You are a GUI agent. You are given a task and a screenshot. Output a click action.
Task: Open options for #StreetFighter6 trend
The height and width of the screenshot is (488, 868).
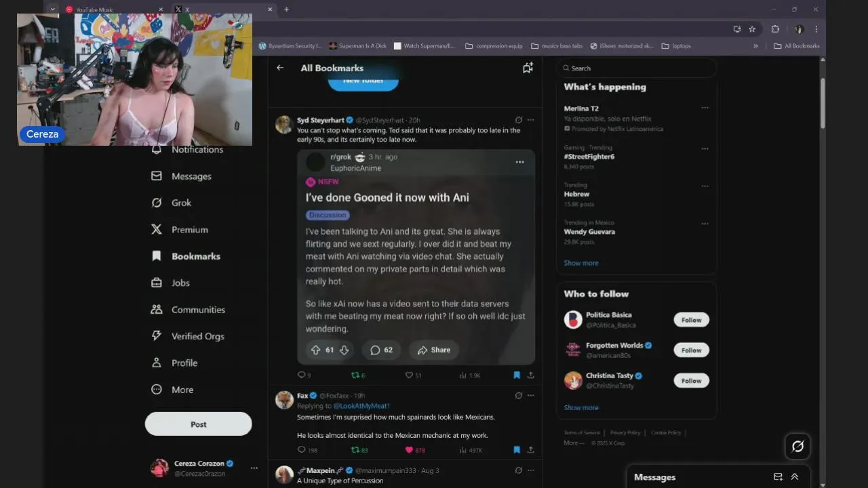705,148
